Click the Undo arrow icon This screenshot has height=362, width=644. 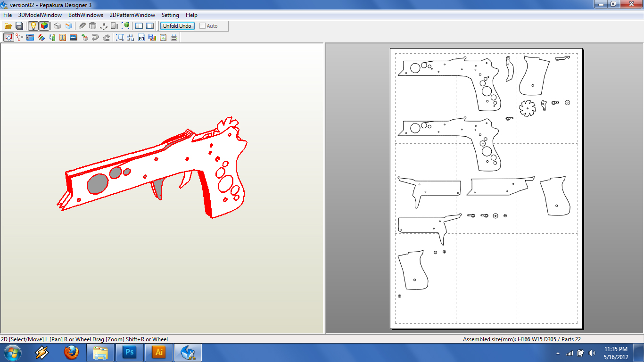pos(95,37)
